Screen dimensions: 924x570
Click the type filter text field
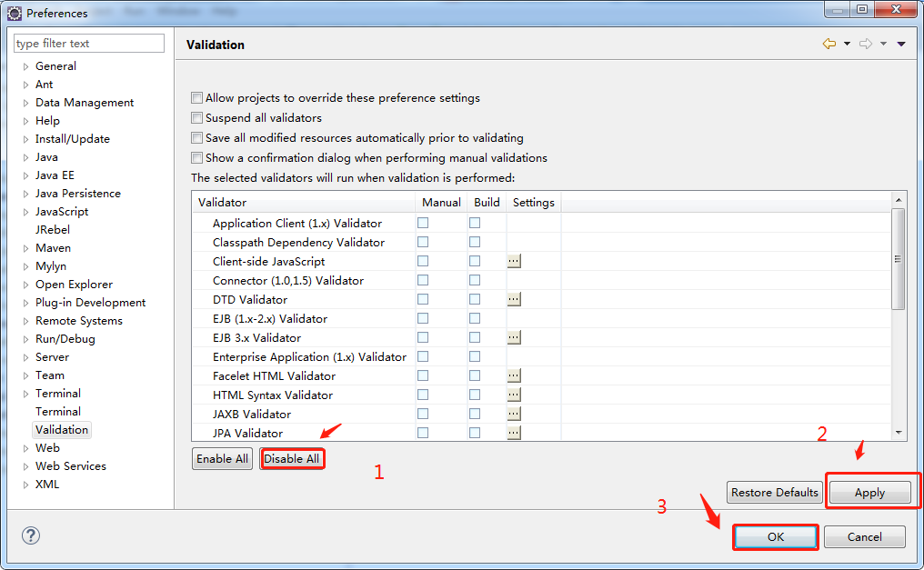click(x=88, y=44)
